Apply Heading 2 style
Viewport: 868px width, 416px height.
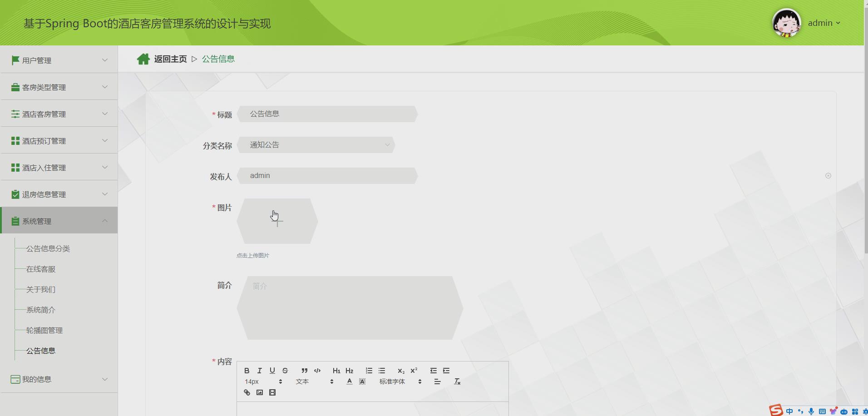pos(349,371)
